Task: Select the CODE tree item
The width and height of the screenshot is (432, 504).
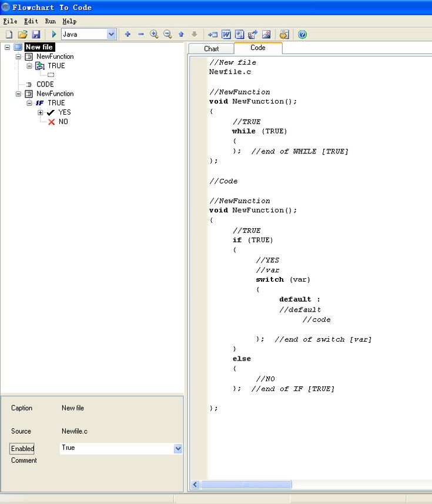Action: [45, 84]
